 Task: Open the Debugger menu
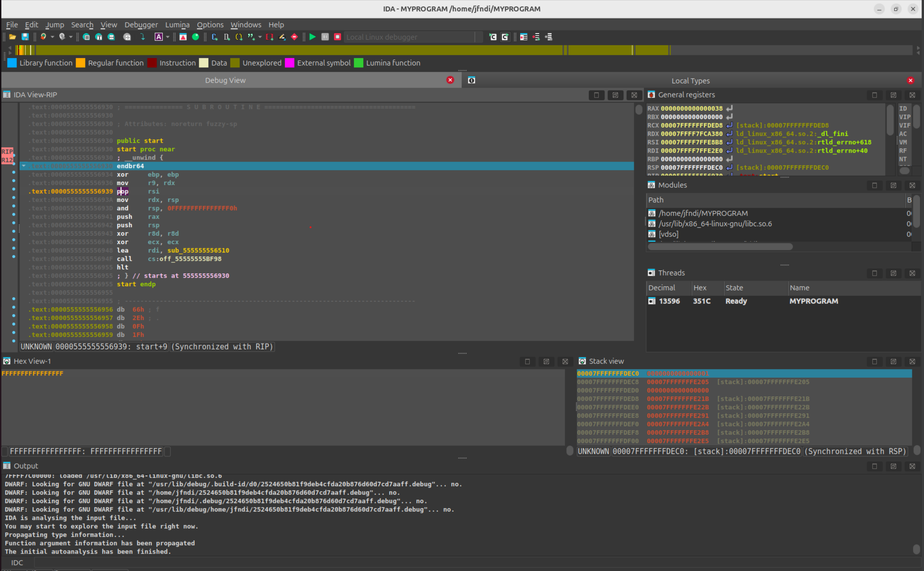tap(141, 24)
